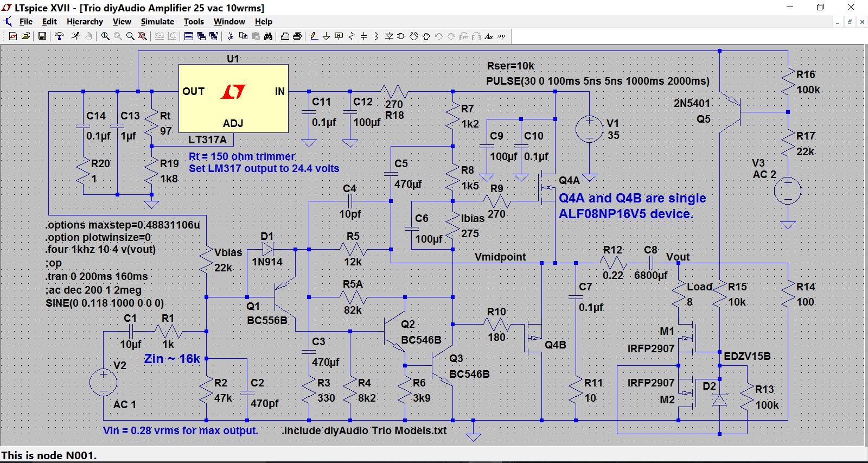Click the .options maxstep directive
This screenshot has width=868, height=463.
(x=123, y=225)
